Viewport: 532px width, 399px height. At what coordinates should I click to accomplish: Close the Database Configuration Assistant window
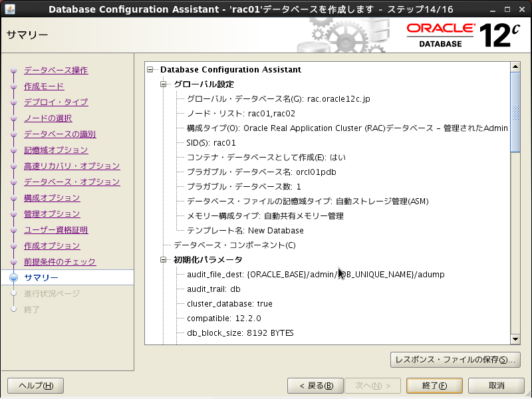pyautogui.click(x=522, y=9)
